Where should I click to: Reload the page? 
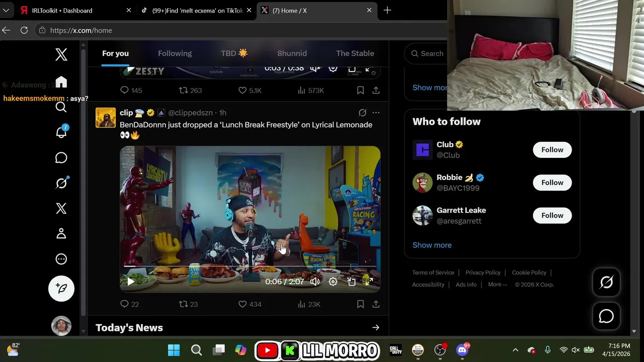point(24,30)
